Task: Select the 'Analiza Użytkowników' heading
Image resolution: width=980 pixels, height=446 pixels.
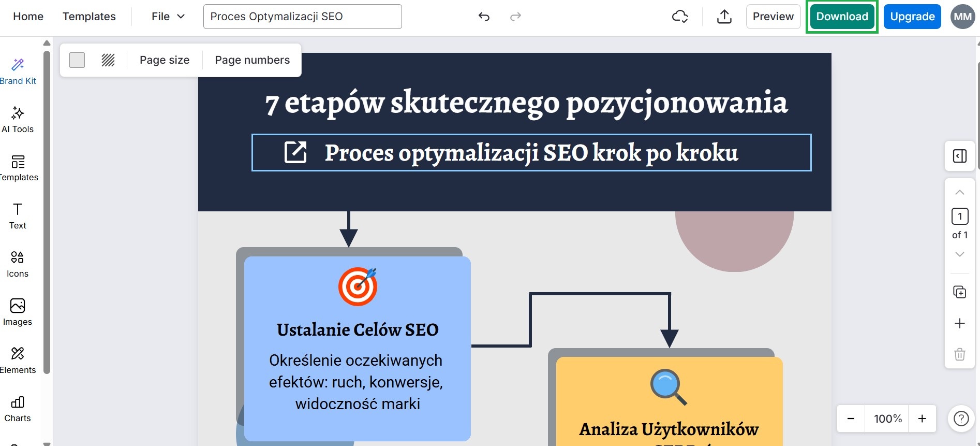Action: (669, 429)
